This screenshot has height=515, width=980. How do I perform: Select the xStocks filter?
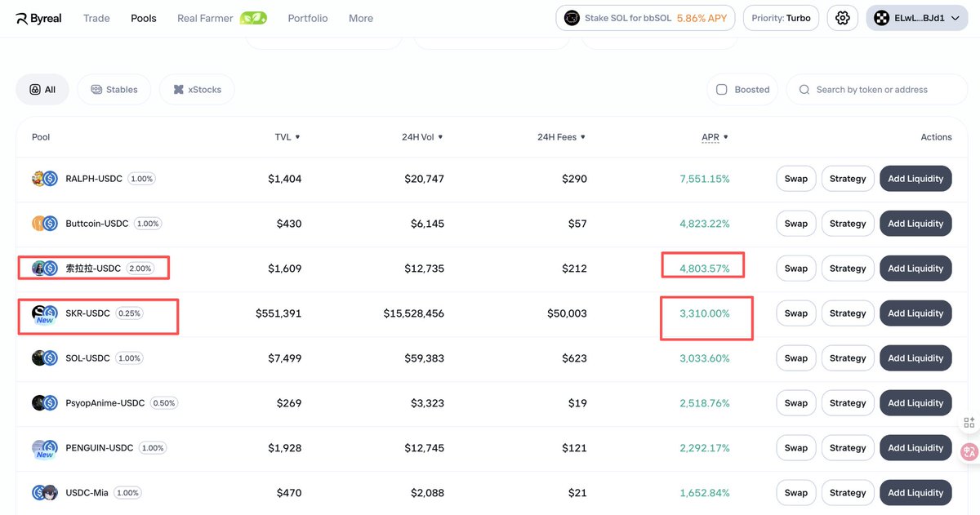(x=196, y=90)
